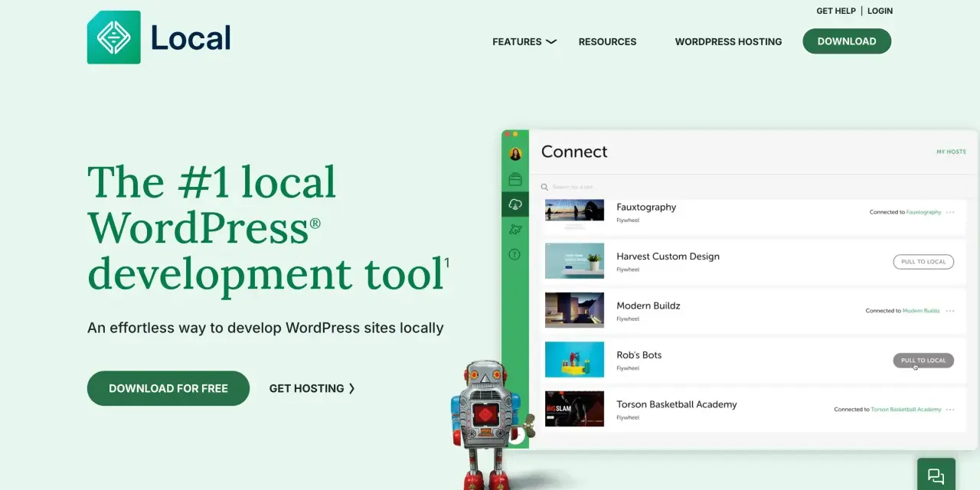Image resolution: width=980 pixels, height=490 pixels.
Task: Follow the Get Hosting link
Action: [312, 388]
